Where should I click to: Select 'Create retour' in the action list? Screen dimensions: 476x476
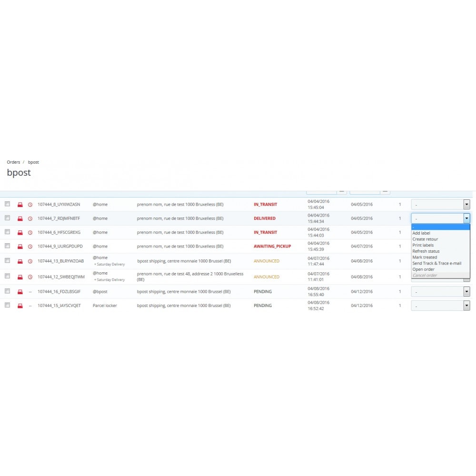pyautogui.click(x=440, y=239)
